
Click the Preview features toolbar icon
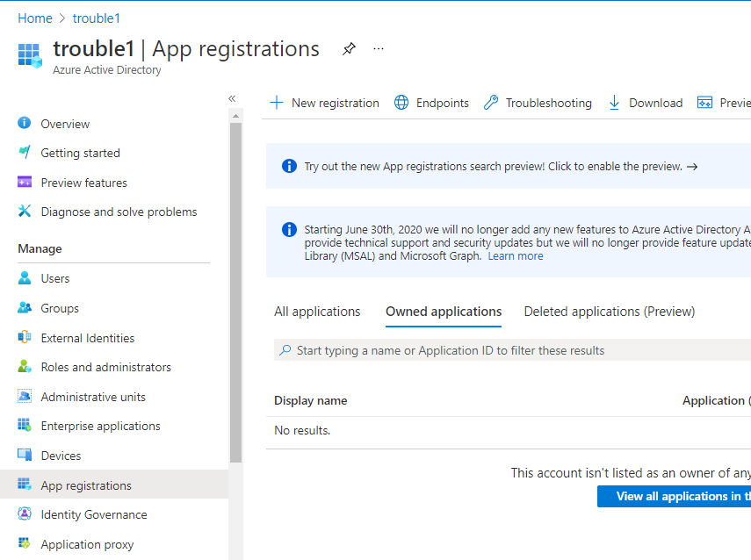pyautogui.click(x=704, y=103)
